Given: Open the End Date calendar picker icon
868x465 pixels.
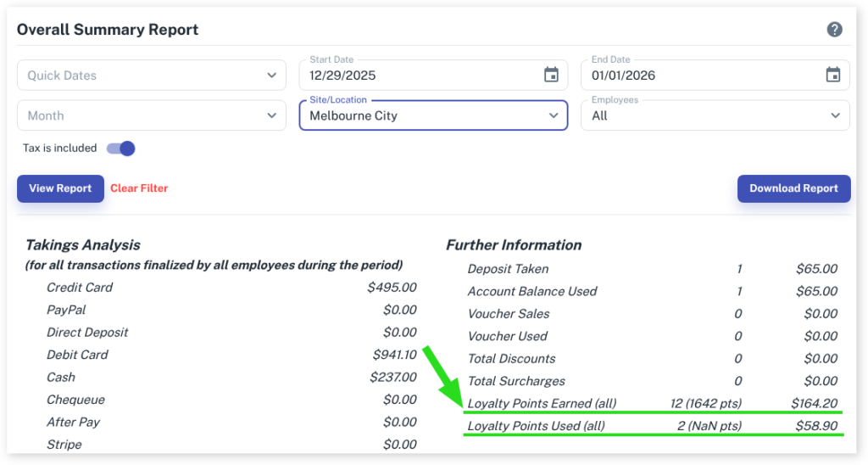Looking at the screenshot, I should [x=833, y=75].
